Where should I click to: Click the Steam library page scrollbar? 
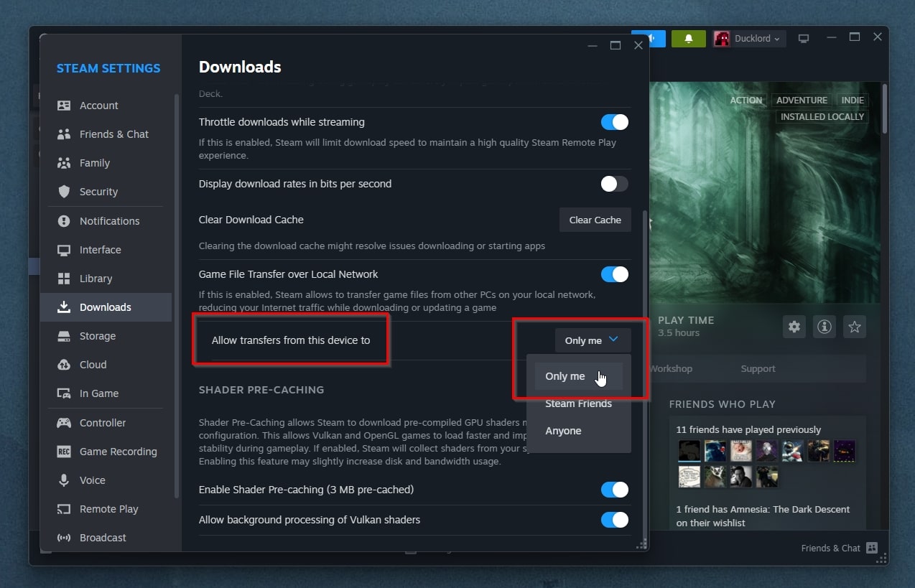tap(885, 108)
